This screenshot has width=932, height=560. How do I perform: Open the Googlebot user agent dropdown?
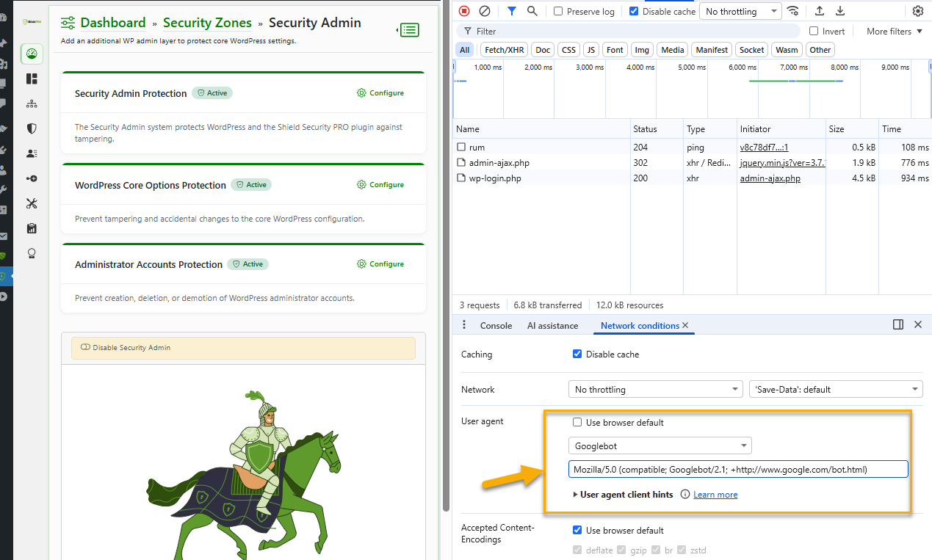(659, 446)
